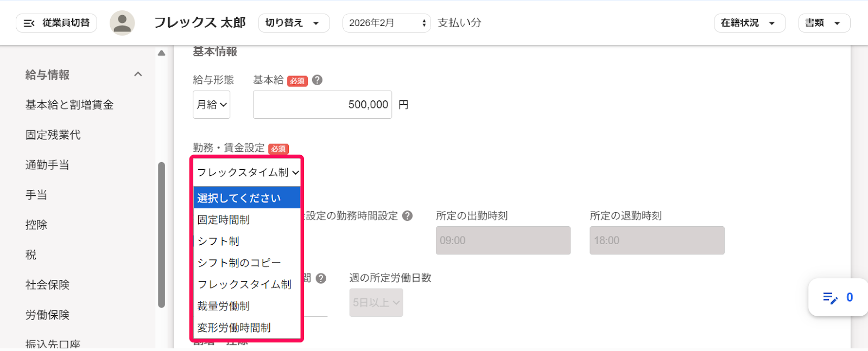Open 労働保険 in sidebar
This screenshot has width=868, height=351.
pyautogui.click(x=47, y=315)
